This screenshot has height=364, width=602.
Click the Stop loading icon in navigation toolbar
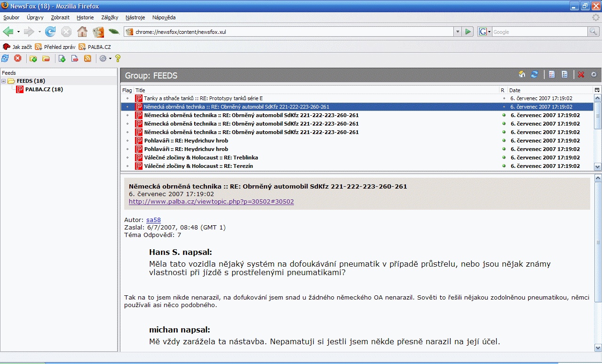tap(66, 32)
